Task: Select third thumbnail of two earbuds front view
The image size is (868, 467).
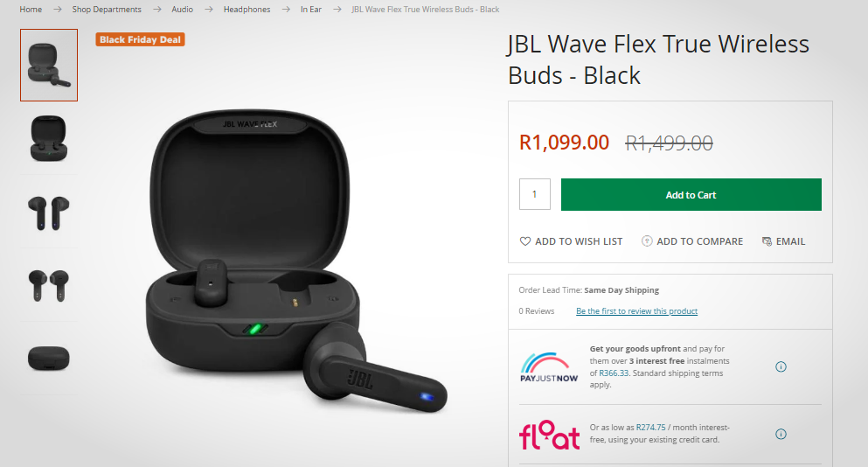Action: point(49,213)
